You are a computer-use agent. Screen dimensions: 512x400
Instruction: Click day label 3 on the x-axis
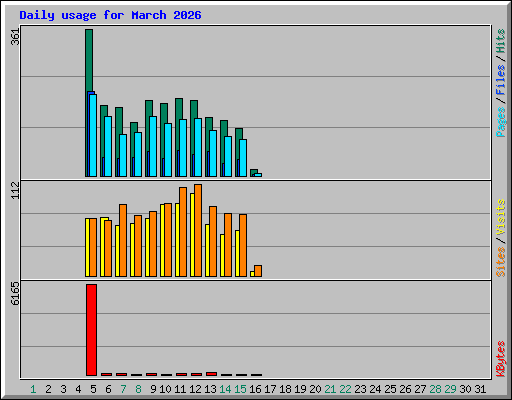63,389
